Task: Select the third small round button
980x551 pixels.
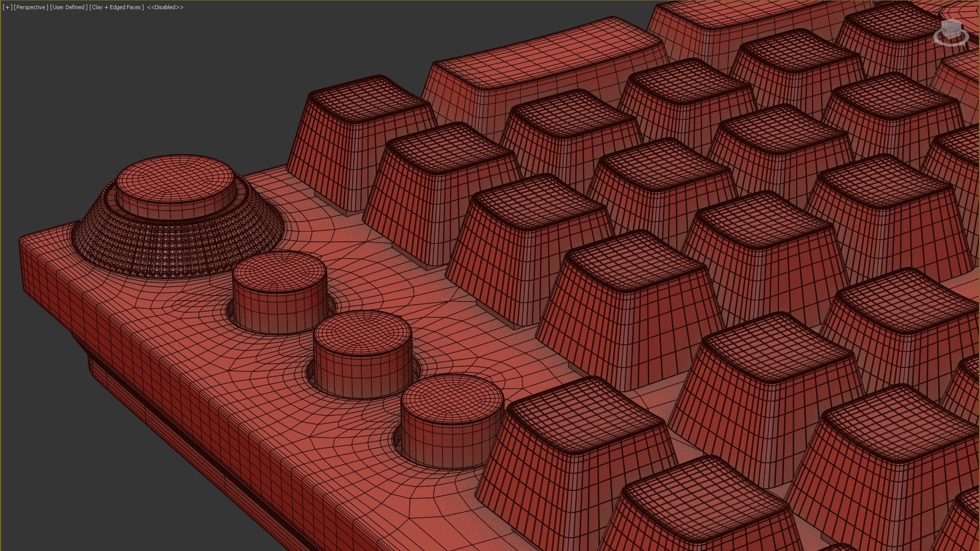Action: (451, 418)
